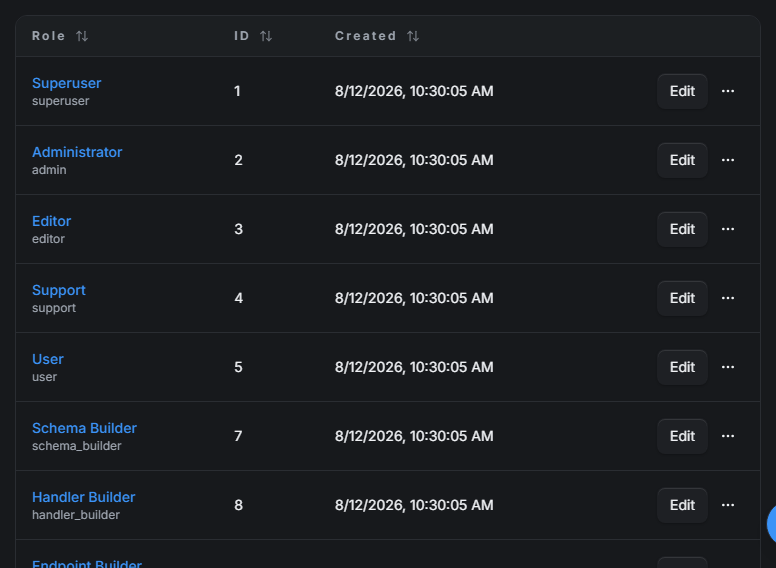Select the 'schema_builder' slug text
Viewport: 776px width, 568px height.
click(76, 446)
